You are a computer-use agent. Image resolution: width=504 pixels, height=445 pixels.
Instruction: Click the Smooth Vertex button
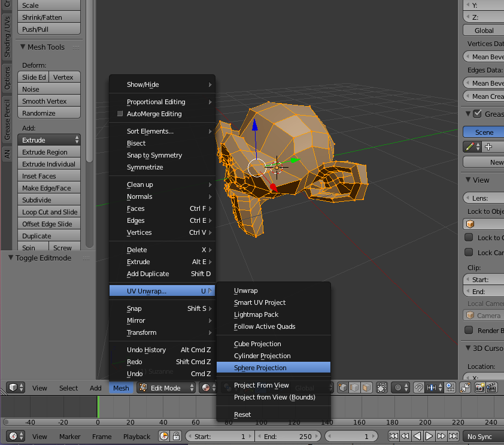point(49,101)
